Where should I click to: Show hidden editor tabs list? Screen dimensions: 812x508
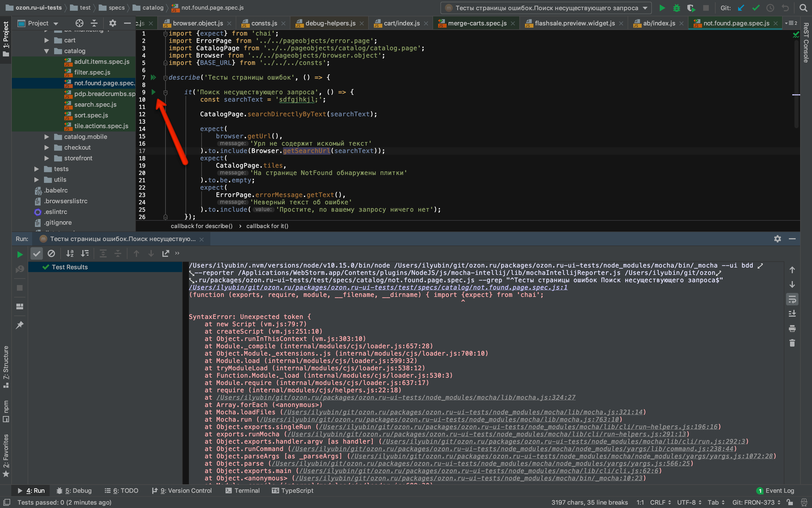coord(791,23)
